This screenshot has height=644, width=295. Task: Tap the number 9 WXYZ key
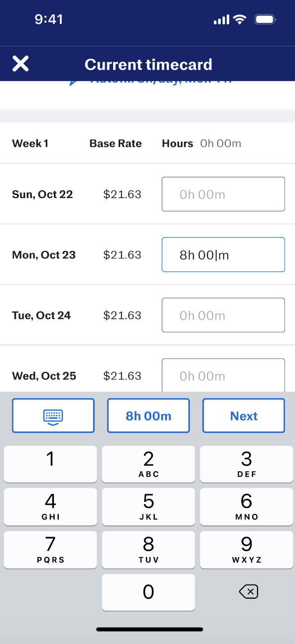[x=247, y=550]
